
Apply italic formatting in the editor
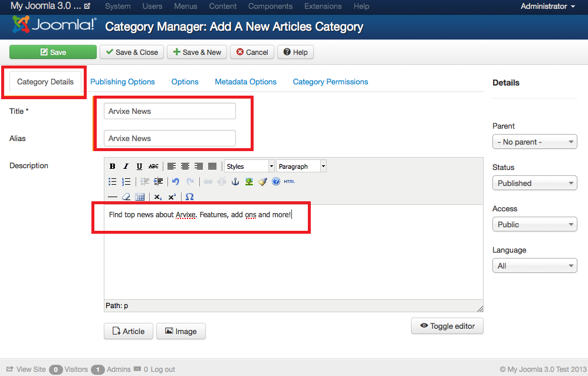coord(126,166)
